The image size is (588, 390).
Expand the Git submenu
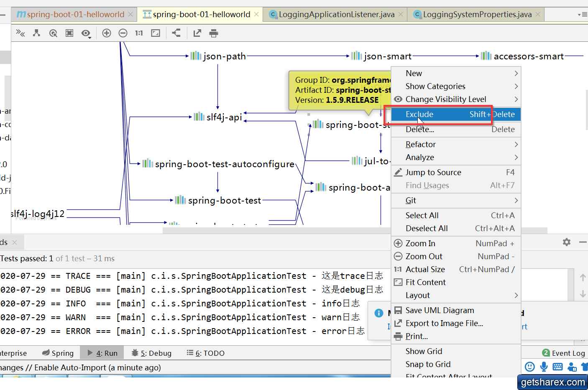click(x=456, y=200)
